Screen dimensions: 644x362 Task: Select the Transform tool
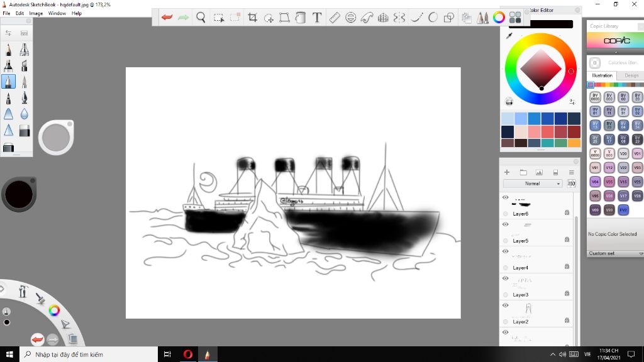[x=284, y=17]
